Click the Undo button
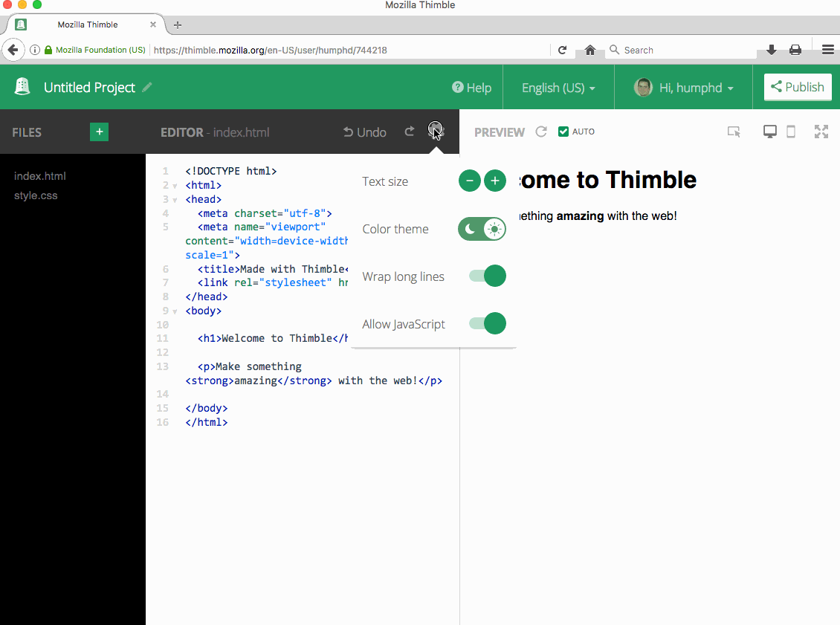Viewport: 840px width, 625px height. point(364,132)
